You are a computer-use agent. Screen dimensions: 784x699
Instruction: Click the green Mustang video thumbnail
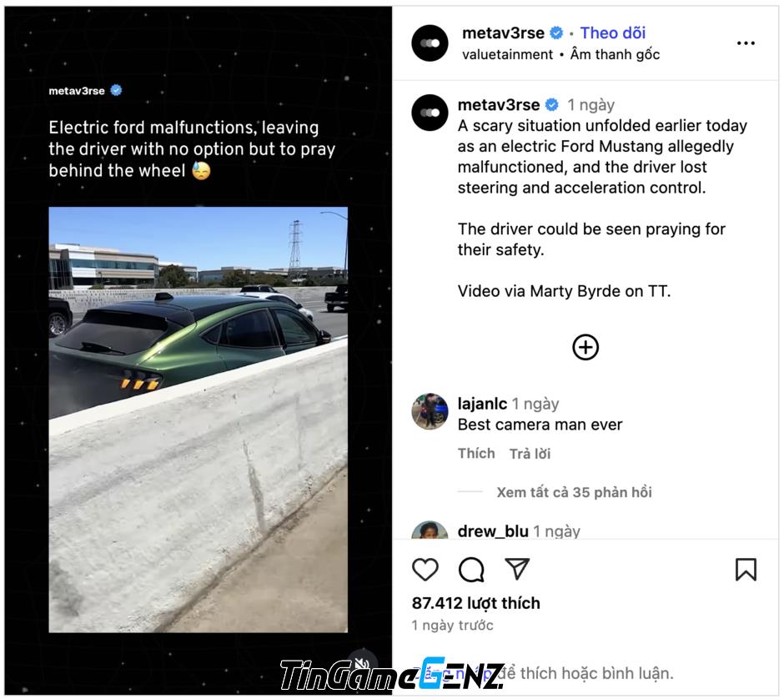[x=198, y=420]
